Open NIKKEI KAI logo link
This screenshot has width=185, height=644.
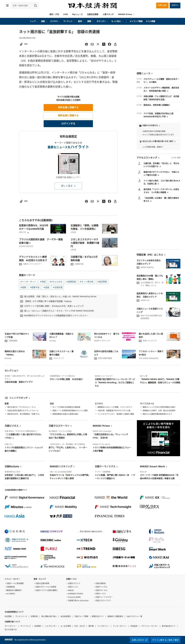(x=159, y=557)
